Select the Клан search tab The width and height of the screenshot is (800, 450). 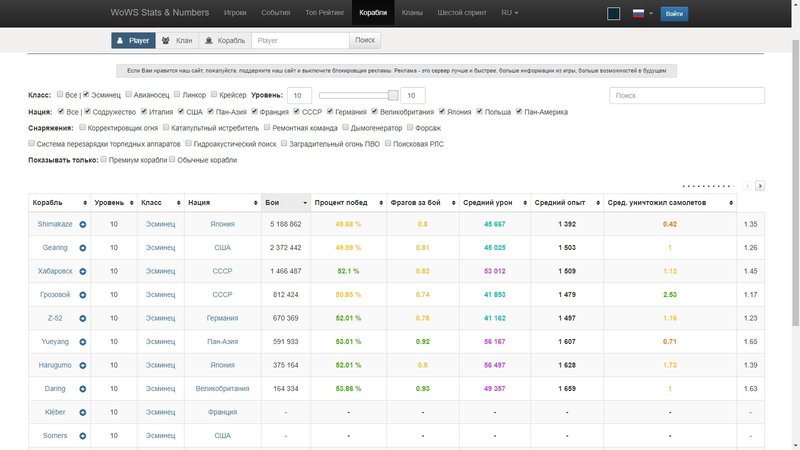point(177,40)
